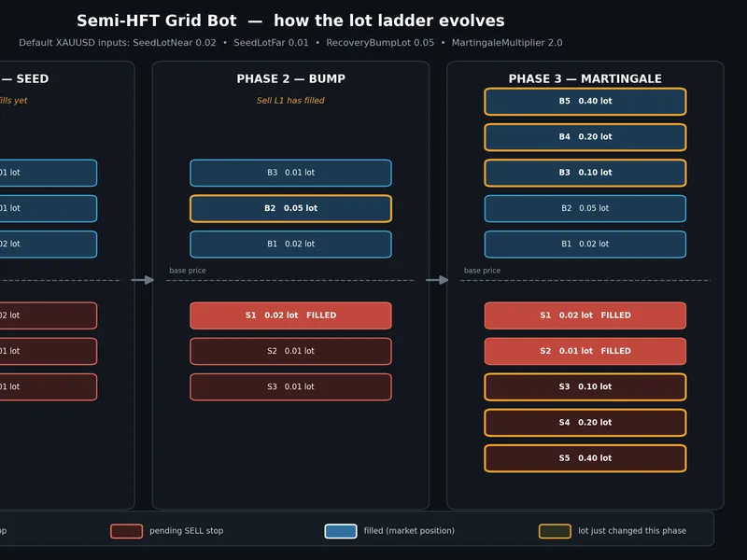This screenshot has width=747, height=560.
Task: Select the 'Sell L1 has filled' note
Action: click(290, 101)
